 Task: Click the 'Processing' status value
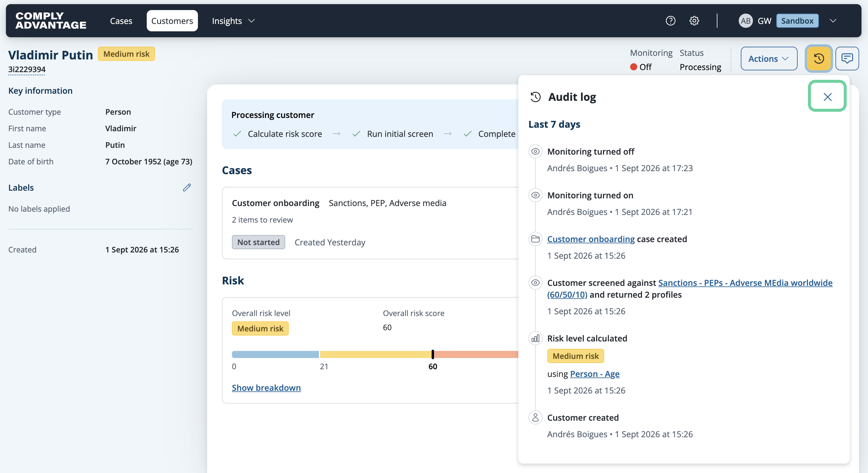(x=700, y=67)
